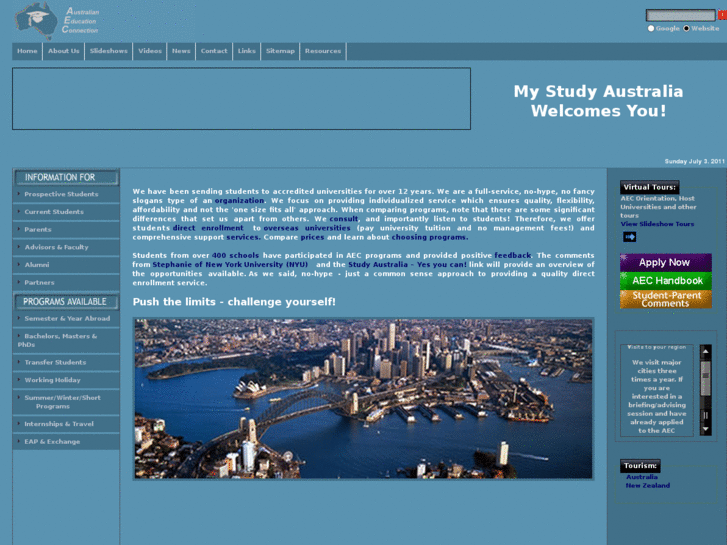Click the scroll-down arrow in visits box

pyautogui.click(x=705, y=429)
